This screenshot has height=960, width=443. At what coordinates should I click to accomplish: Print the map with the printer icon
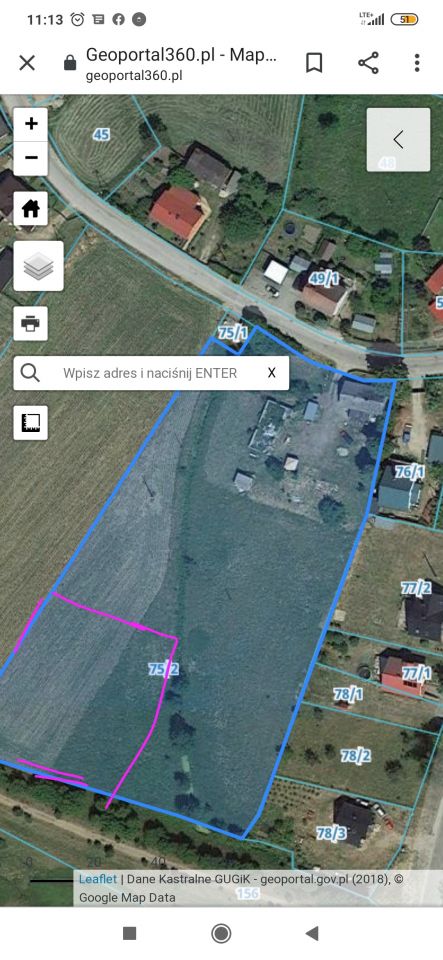click(x=31, y=323)
